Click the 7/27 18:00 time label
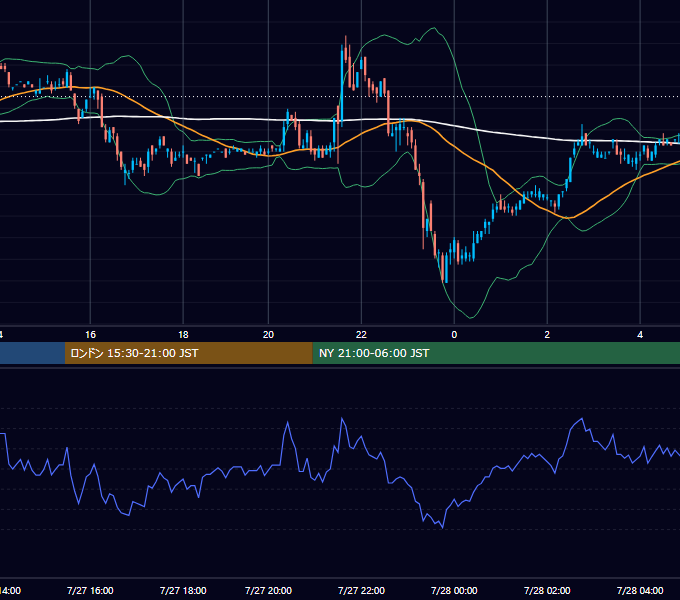This screenshot has height=600, width=680. [x=183, y=590]
